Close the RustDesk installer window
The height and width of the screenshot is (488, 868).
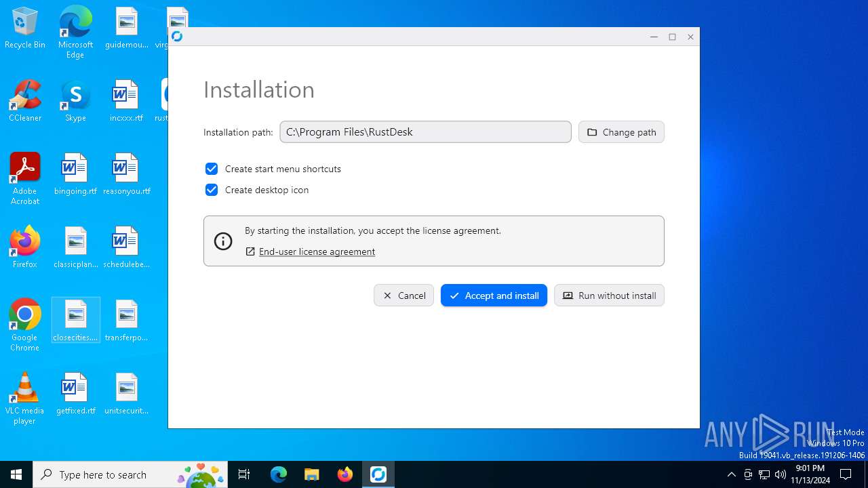(690, 37)
